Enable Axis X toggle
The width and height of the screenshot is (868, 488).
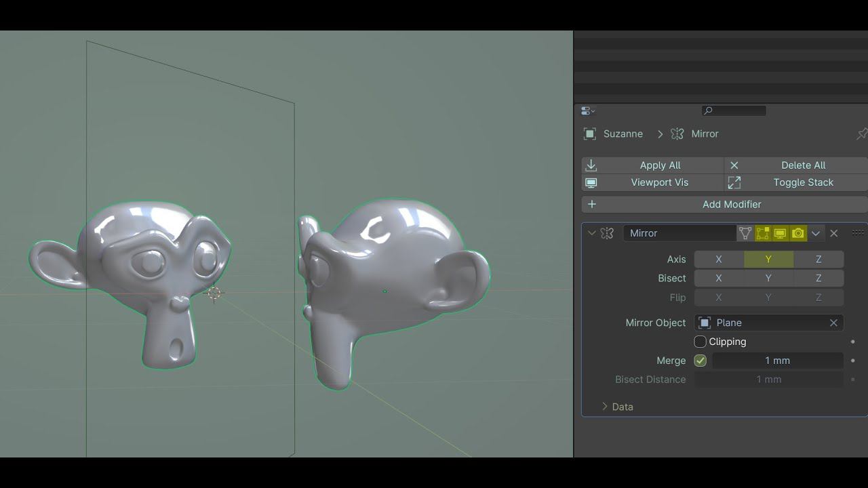[719, 260]
